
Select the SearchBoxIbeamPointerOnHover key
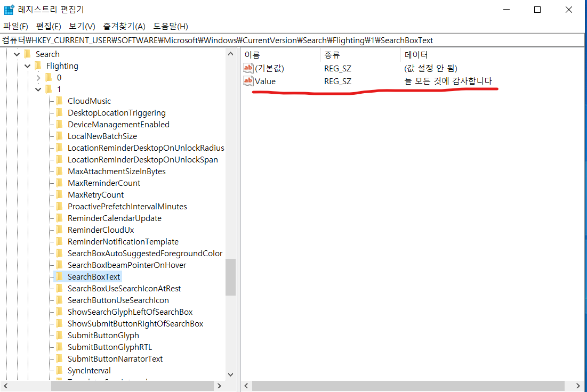point(127,265)
